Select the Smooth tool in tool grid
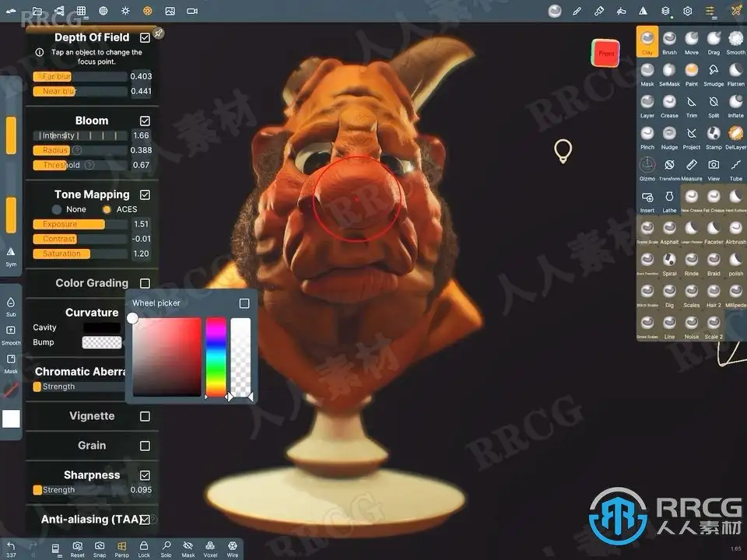 pyautogui.click(x=735, y=42)
